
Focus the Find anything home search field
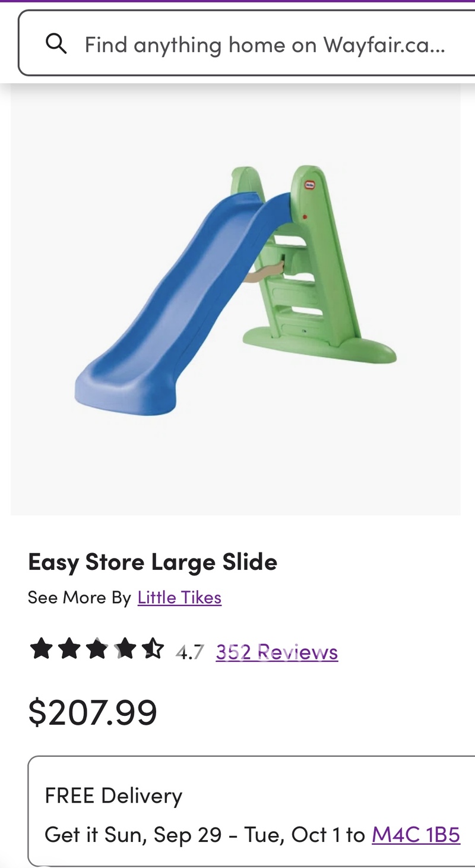point(246,43)
